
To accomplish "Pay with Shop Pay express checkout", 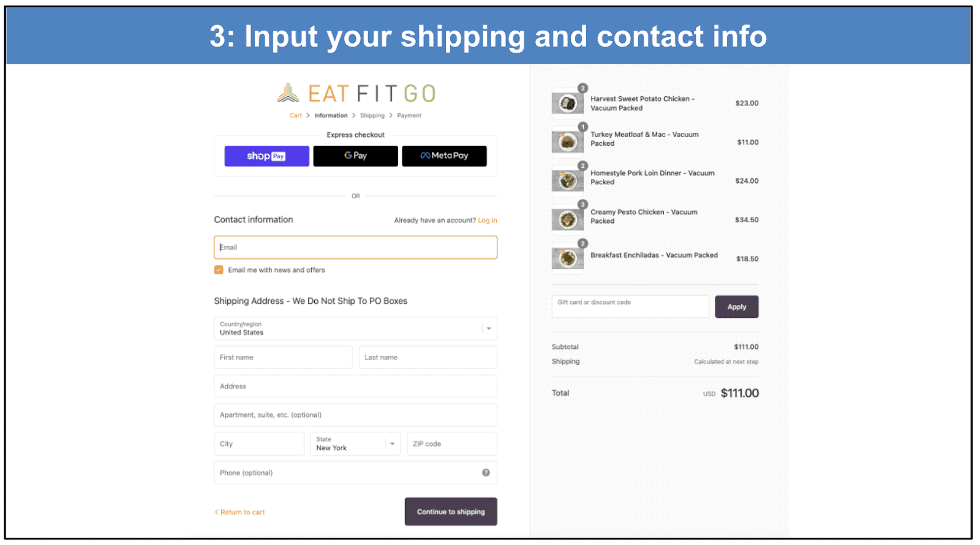I will point(266,156).
